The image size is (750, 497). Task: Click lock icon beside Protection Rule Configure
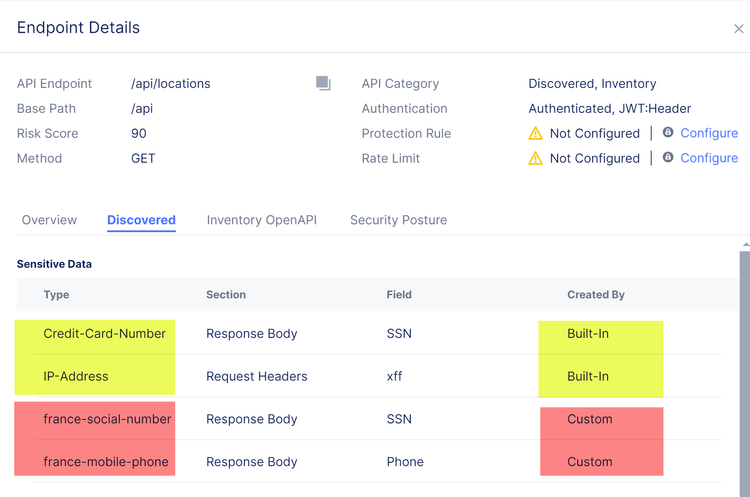[x=668, y=133]
